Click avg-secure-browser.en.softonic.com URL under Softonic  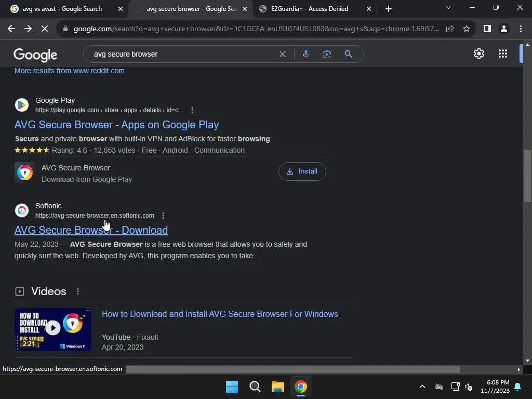pos(95,216)
